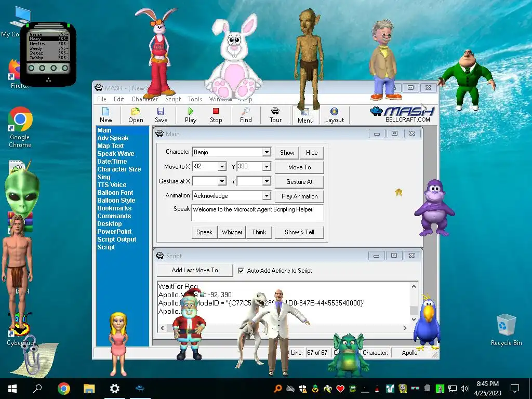Open the Move to X dropdown
The width and height of the screenshot is (532, 399).
pyautogui.click(x=222, y=167)
